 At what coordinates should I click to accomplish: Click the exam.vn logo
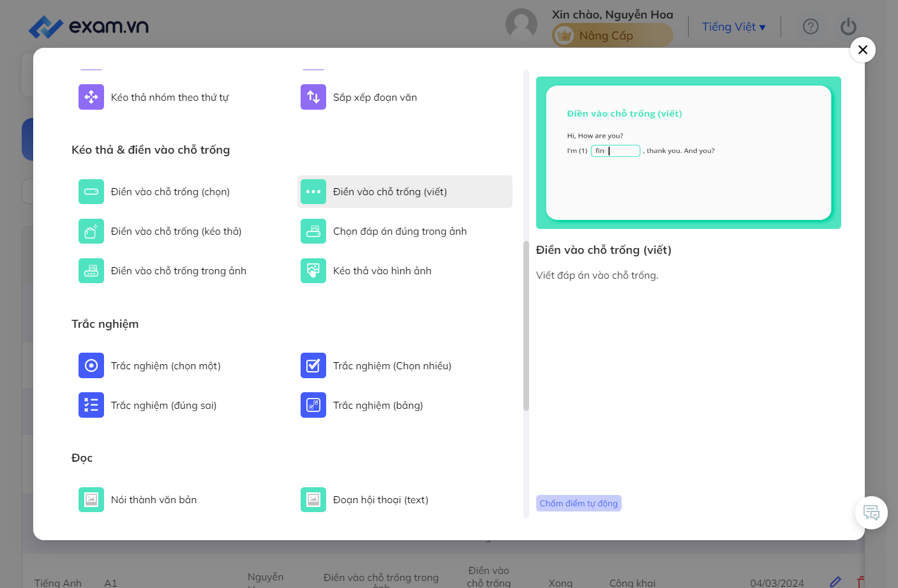[x=89, y=26]
